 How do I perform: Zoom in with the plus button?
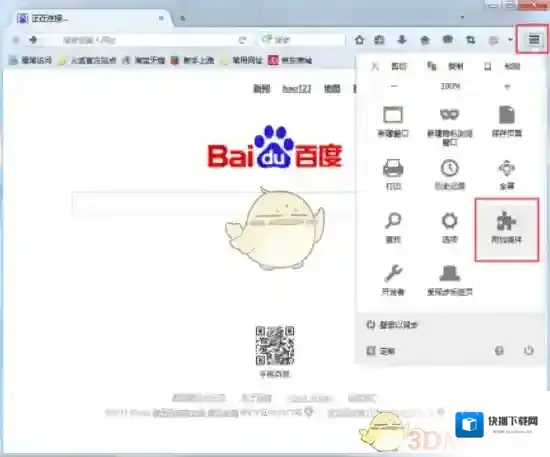(507, 87)
